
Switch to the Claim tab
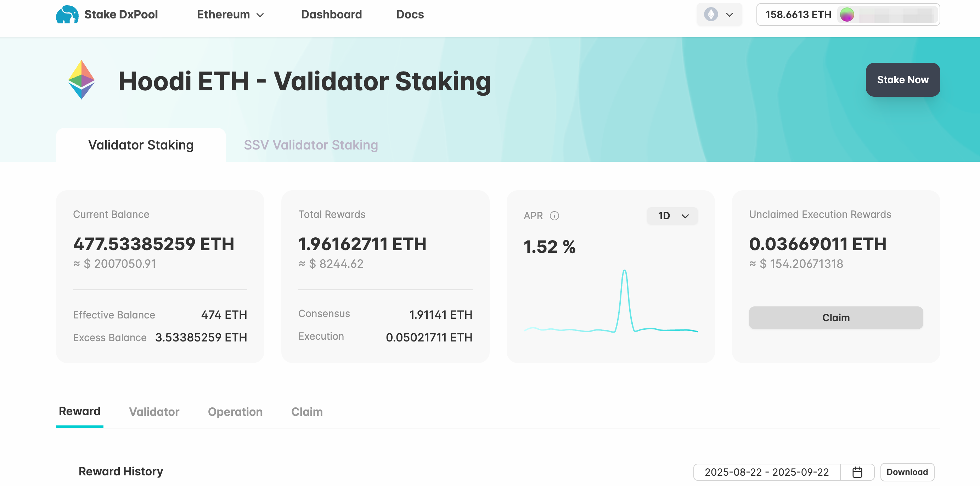pyautogui.click(x=306, y=412)
